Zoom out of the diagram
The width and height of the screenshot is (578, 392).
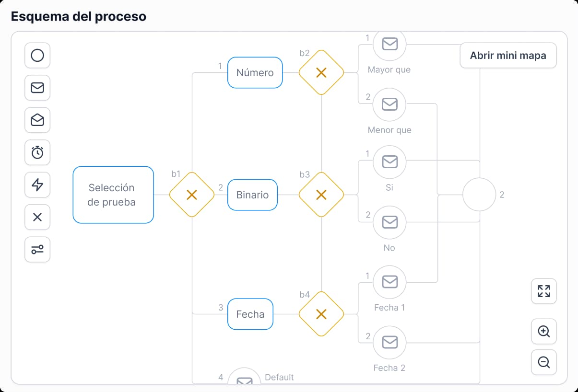(x=543, y=362)
